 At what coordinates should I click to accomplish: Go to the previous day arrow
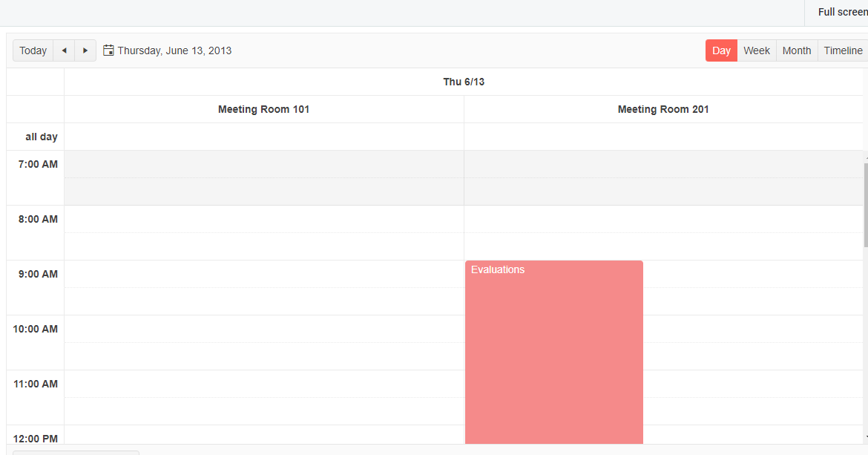[x=64, y=50]
